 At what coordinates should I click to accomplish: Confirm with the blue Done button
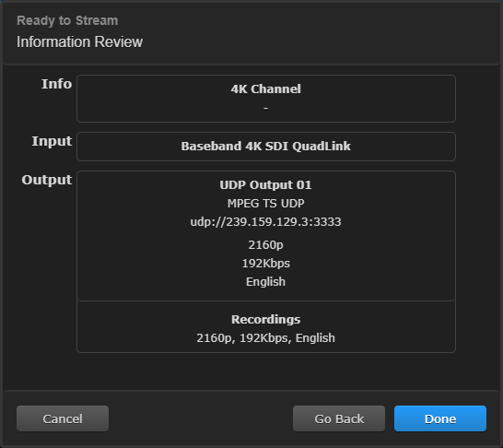(x=440, y=419)
